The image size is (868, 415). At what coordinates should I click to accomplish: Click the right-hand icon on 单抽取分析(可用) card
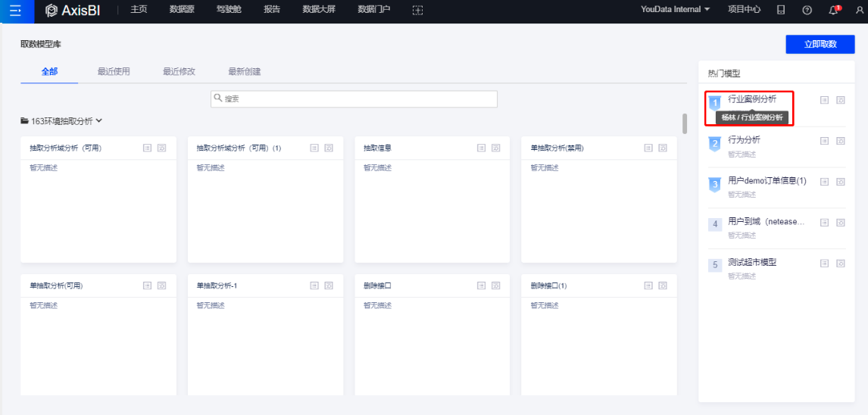tap(161, 286)
